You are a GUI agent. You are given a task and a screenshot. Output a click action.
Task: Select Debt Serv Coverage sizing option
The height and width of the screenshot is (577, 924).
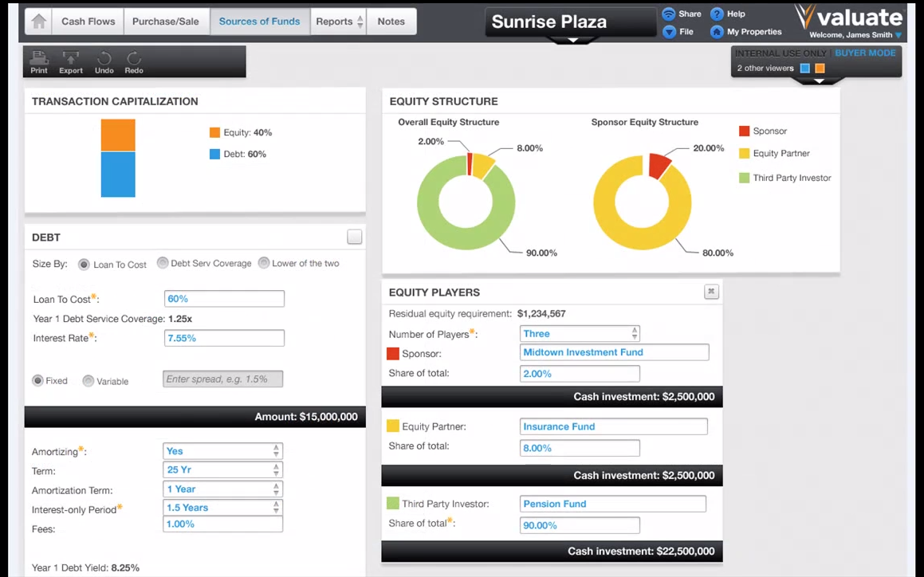163,263
